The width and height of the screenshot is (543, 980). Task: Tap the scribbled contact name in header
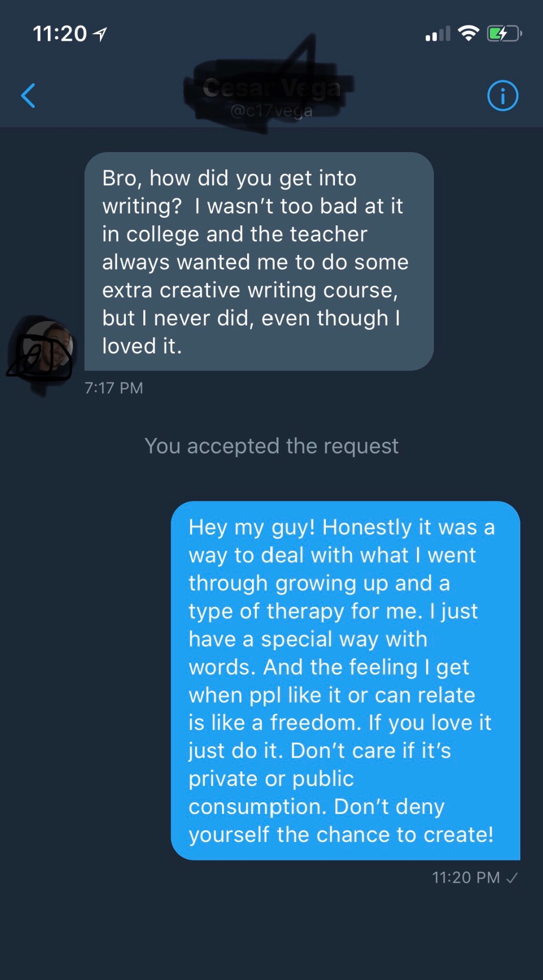(271, 87)
